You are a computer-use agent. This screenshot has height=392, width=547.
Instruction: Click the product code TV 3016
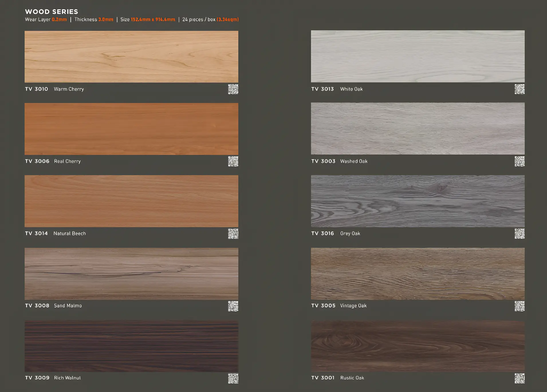322,233
